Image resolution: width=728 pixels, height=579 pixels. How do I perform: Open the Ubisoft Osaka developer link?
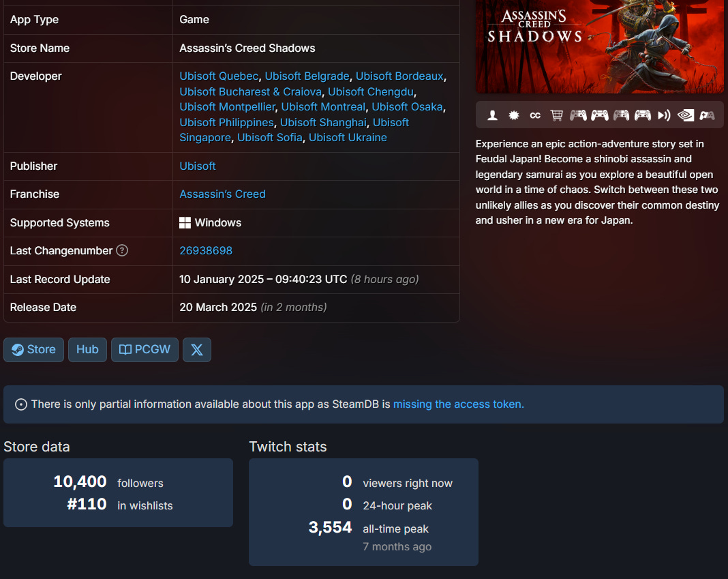[407, 107]
